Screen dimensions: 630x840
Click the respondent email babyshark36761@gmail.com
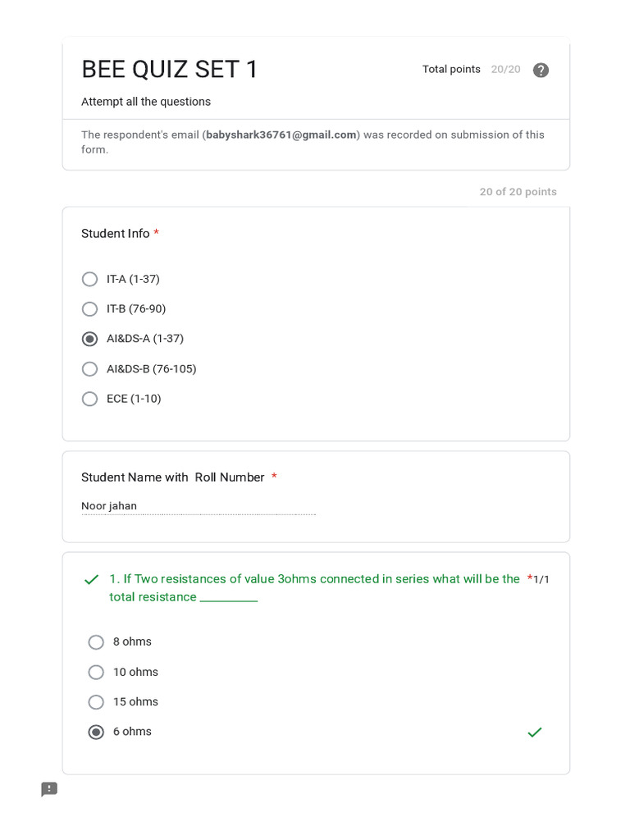tap(281, 135)
